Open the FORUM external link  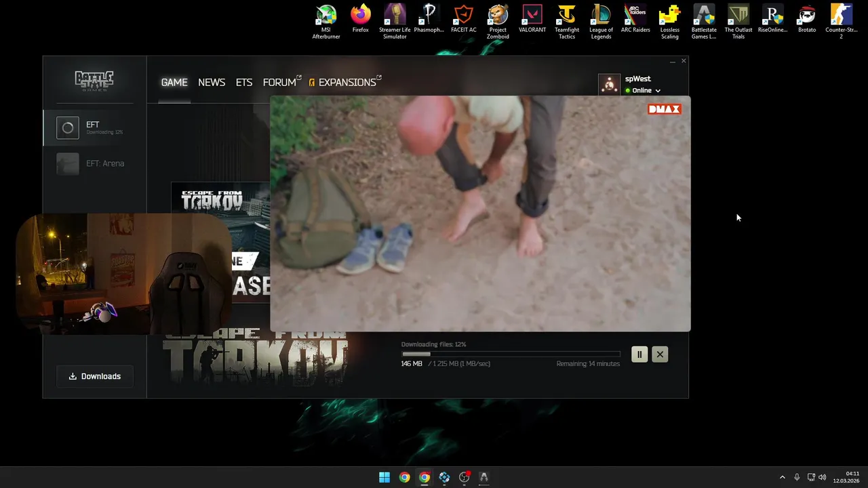point(282,82)
